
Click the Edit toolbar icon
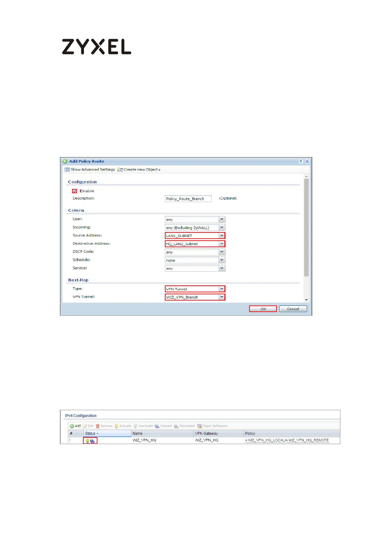[x=85, y=426]
